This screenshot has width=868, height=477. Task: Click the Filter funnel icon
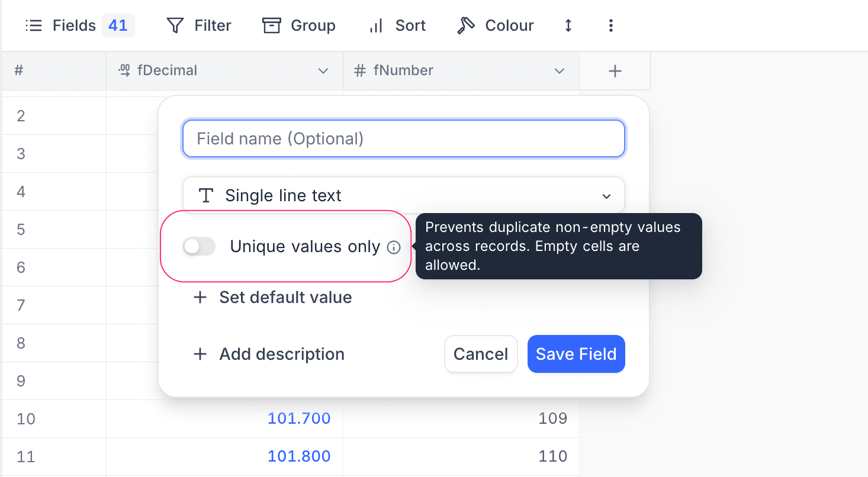point(175,25)
